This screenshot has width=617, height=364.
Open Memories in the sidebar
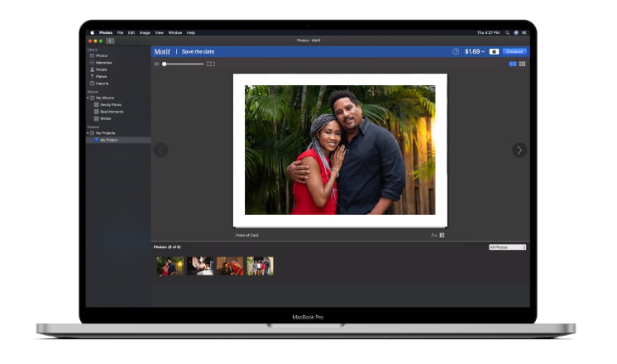pyautogui.click(x=103, y=63)
